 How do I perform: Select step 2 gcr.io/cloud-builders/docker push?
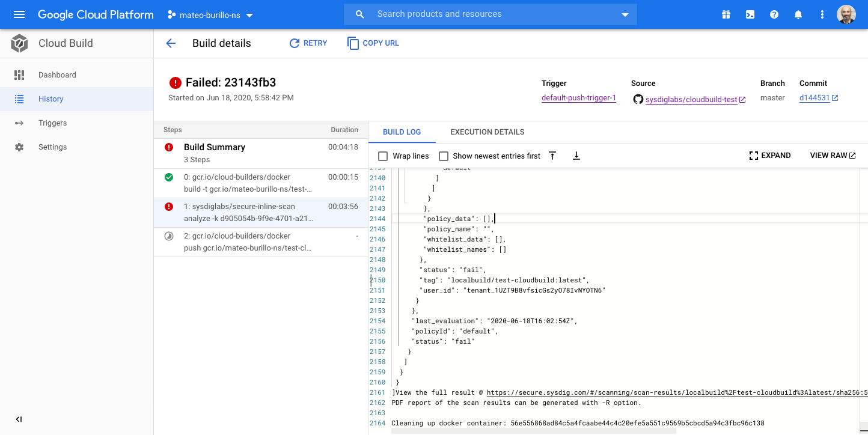(260, 242)
